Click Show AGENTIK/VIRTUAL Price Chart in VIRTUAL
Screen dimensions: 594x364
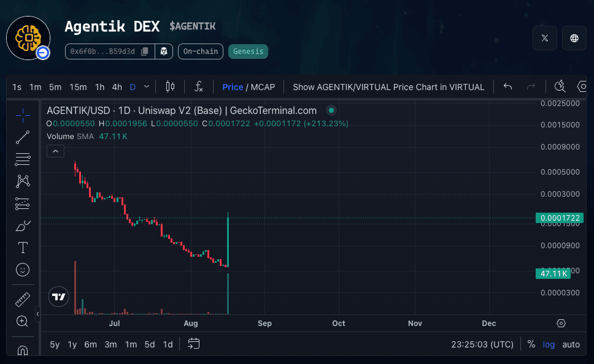[388, 87]
